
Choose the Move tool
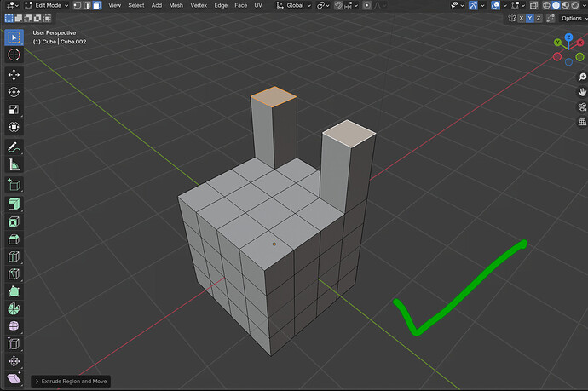14,75
